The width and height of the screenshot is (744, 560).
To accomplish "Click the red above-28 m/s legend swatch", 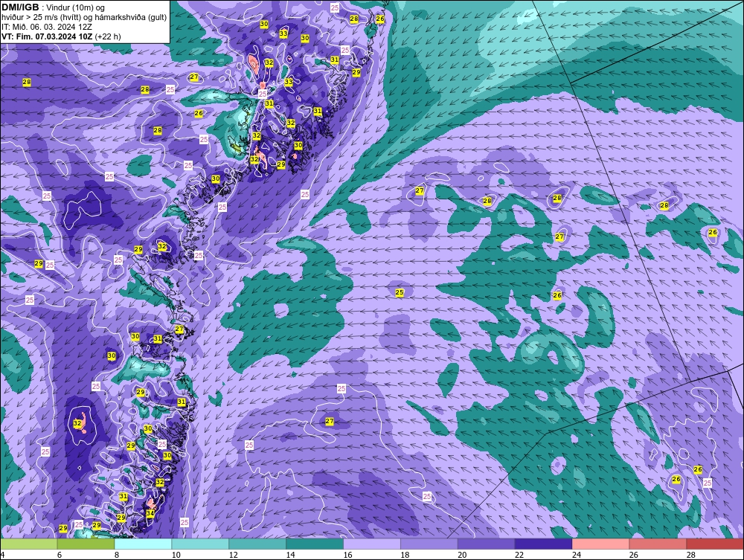I will point(715,544).
